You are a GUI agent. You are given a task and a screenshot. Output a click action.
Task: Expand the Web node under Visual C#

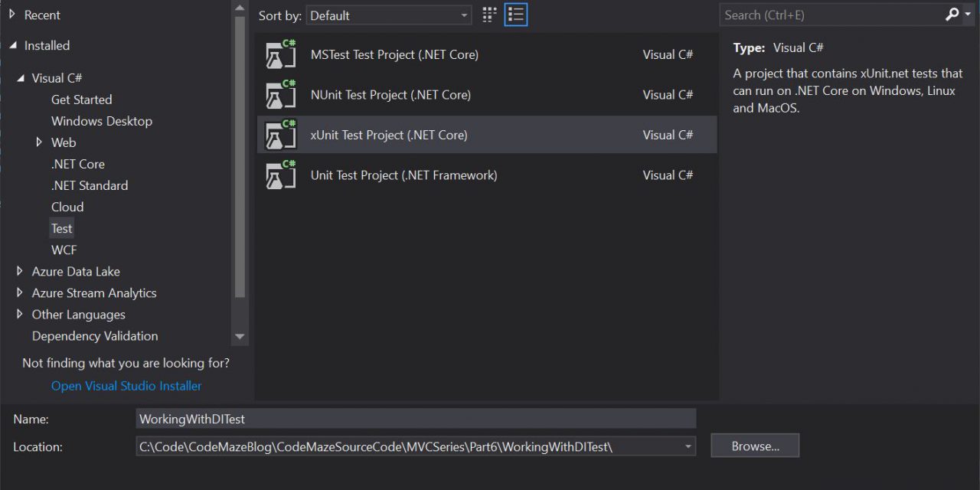[40, 142]
